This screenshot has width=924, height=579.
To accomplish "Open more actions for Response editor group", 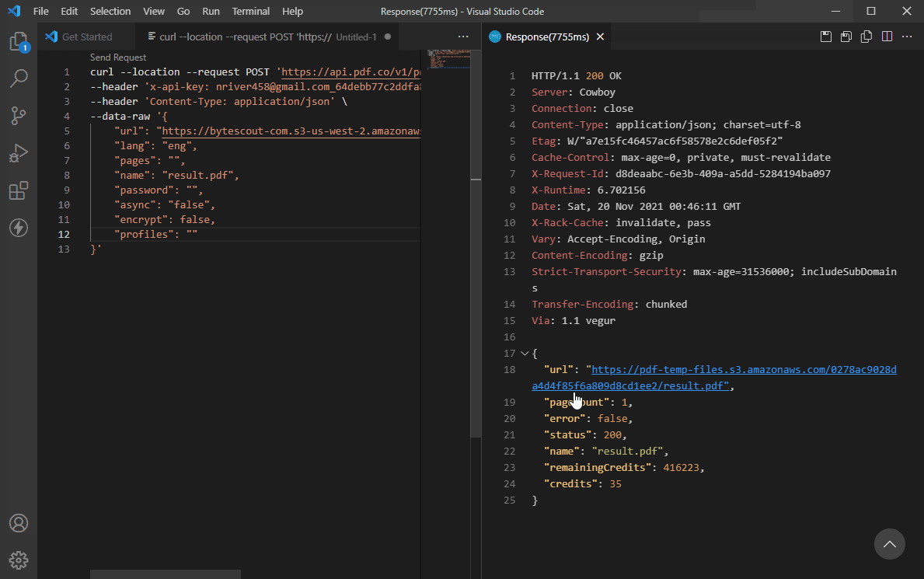I will tap(906, 37).
